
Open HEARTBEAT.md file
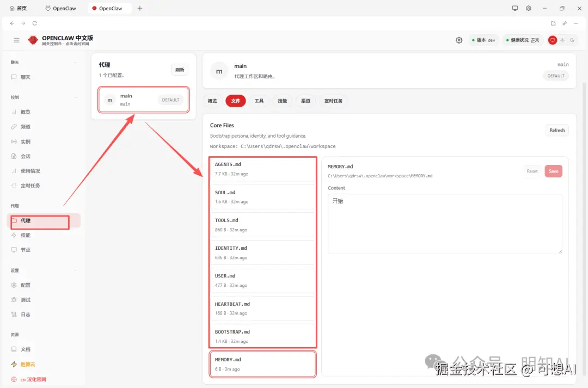click(x=263, y=309)
